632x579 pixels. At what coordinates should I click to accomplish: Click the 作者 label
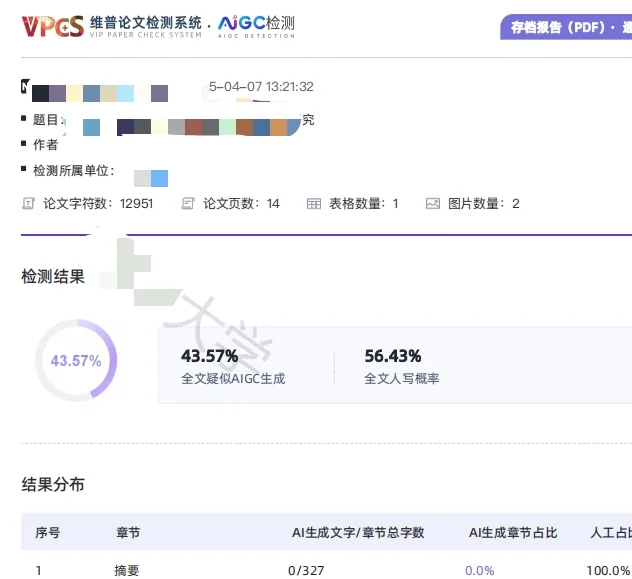(46, 145)
